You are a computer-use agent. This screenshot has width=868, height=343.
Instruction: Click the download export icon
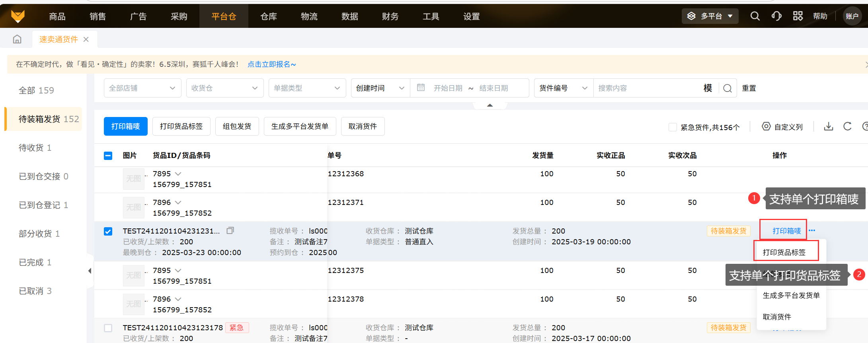(x=828, y=127)
